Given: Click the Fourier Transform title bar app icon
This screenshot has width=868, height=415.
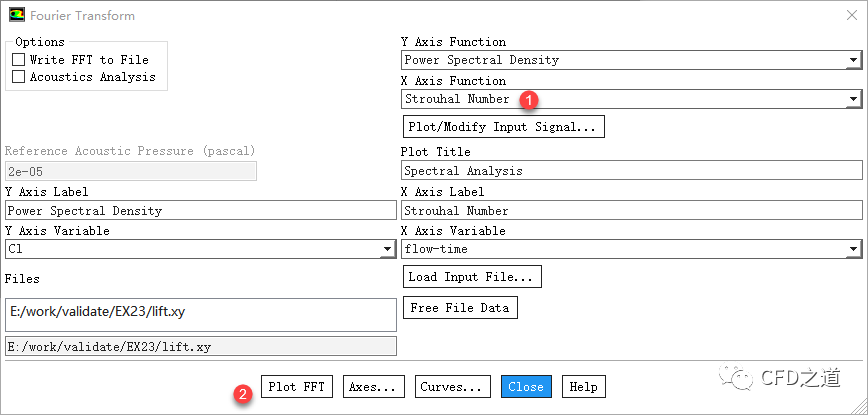Looking at the screenshot, I should pos(16,15).
